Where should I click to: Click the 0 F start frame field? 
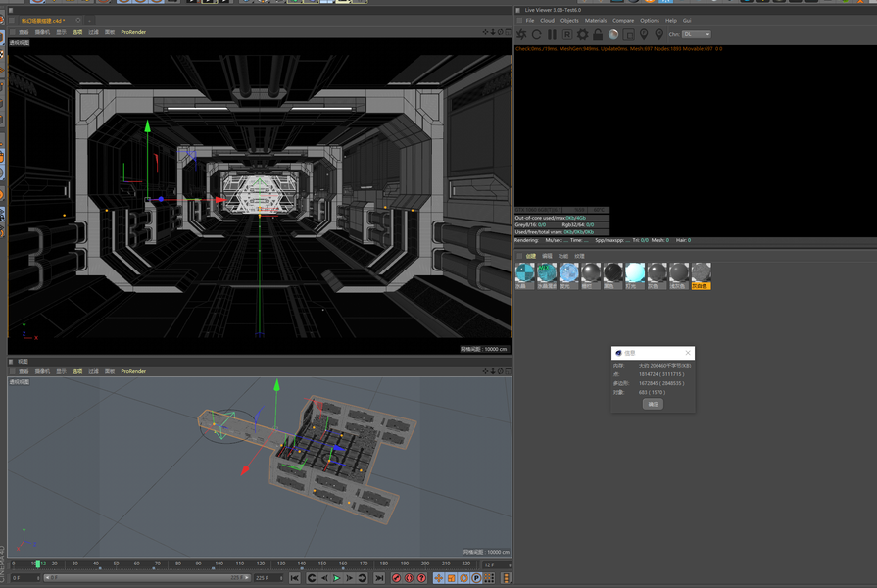(25, 578)
